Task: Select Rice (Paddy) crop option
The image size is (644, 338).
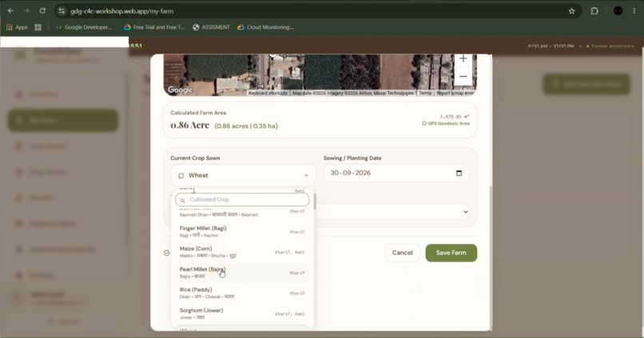Action: click(242, 293)
